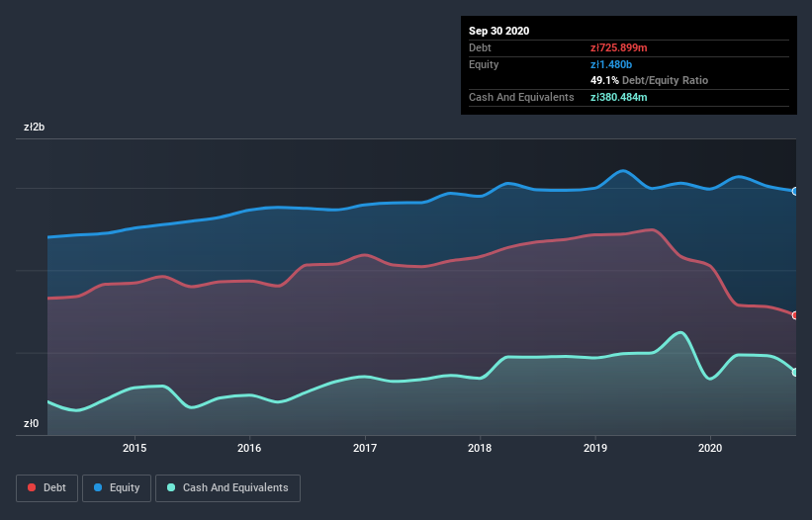Click the Equity value zł1.480b
Screen dimensions: 812x520
coord(611,64)
